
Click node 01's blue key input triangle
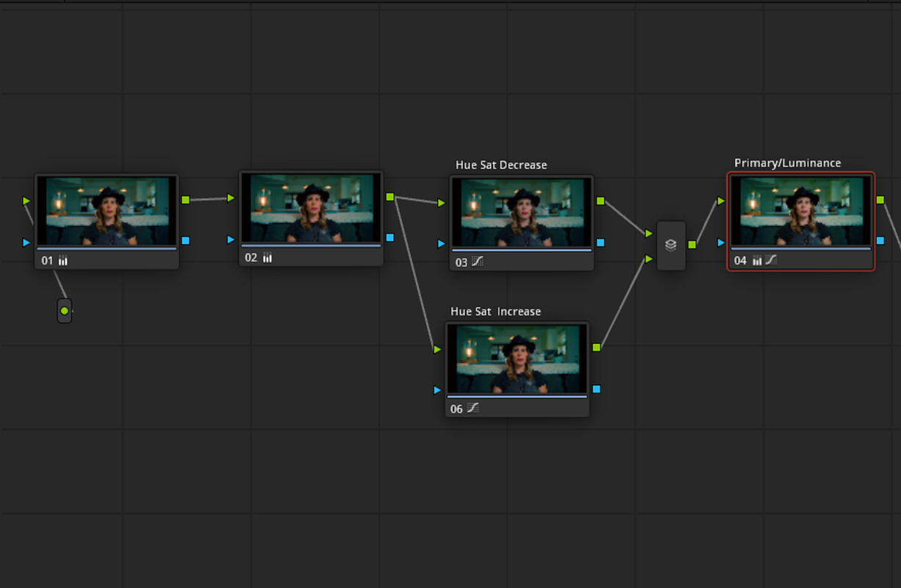point(26,242)
